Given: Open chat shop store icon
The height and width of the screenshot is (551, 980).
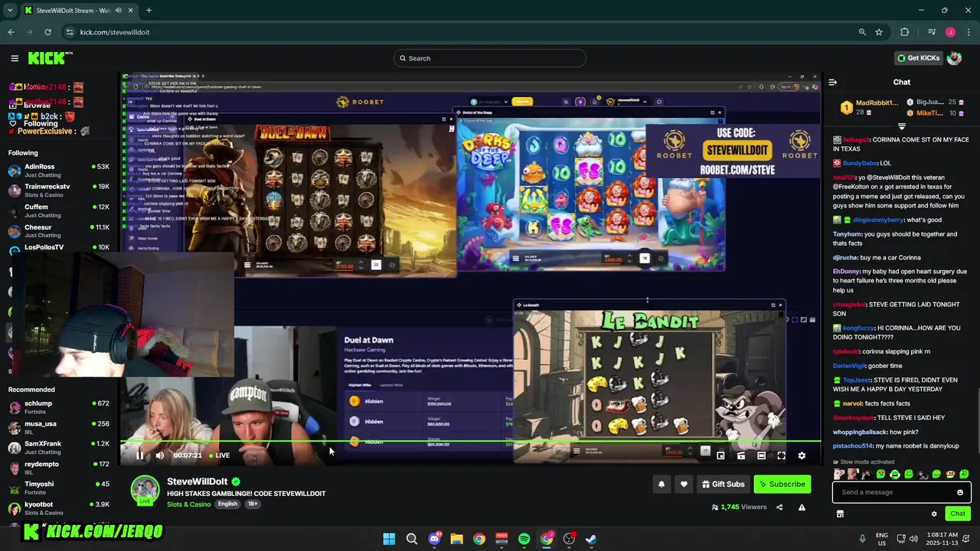Looking at the screenshot, I should (840, 514).
